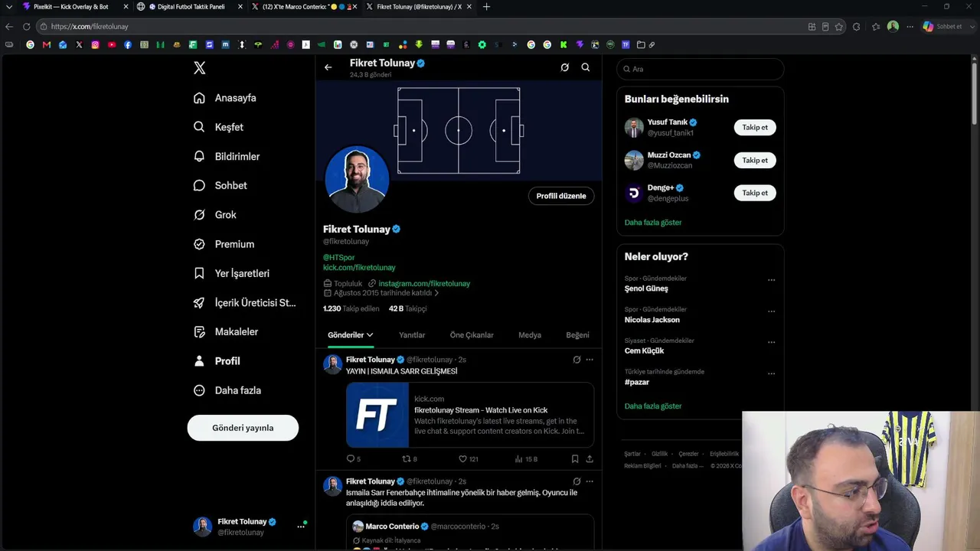Reload the page in the browser
This screenshot has height=551, width=980.
tap(26, 27)
